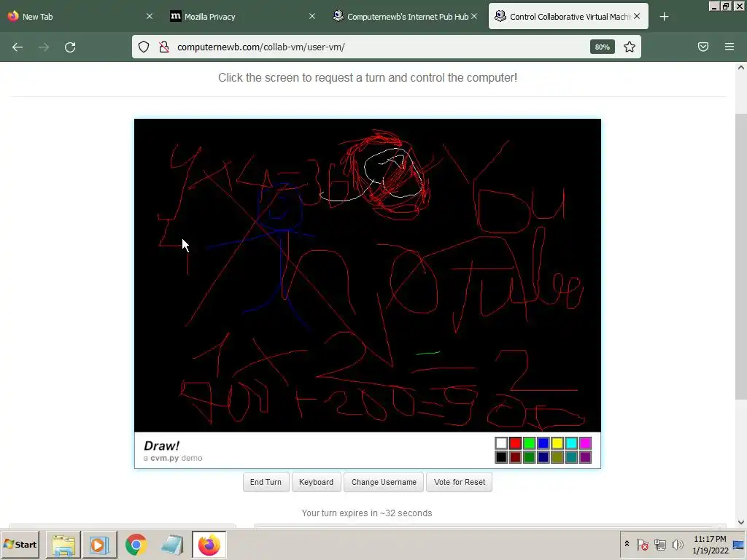Select the dark red color swatch
747x560 pixels.
(516, 457)
